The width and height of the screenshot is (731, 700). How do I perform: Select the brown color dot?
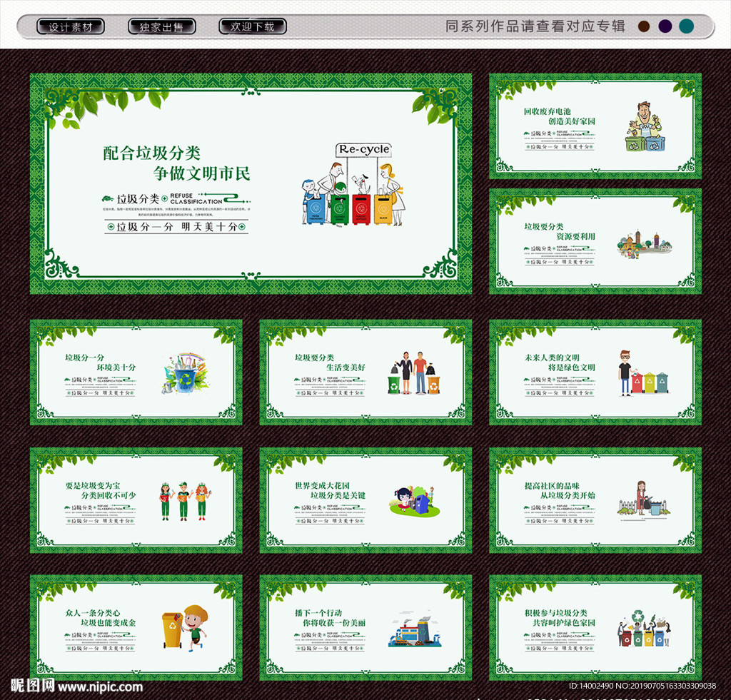tap(644, 27)
